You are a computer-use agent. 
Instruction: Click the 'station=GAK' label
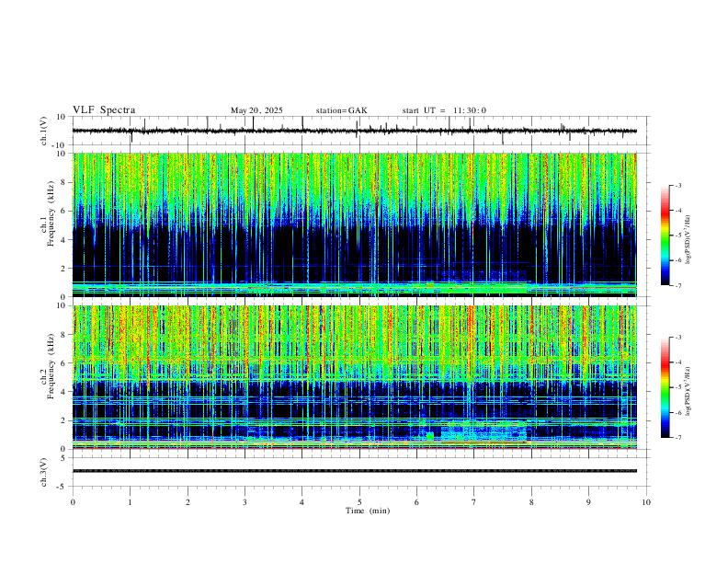click(341, 110)
